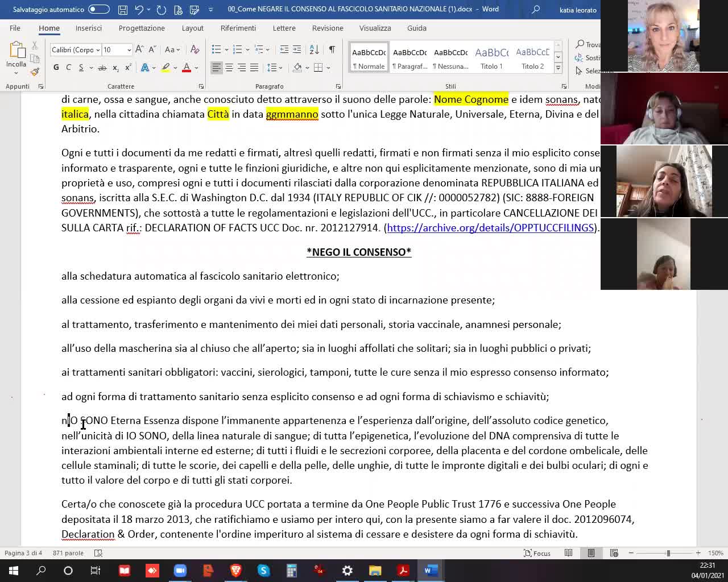Switch to the Revisione tab

point(328,28)
